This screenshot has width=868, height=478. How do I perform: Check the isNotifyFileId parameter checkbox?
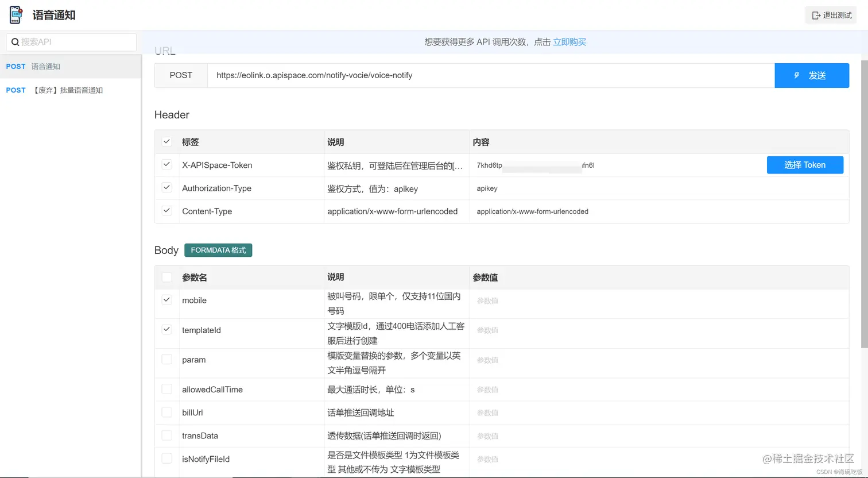[x=167, y=458]
